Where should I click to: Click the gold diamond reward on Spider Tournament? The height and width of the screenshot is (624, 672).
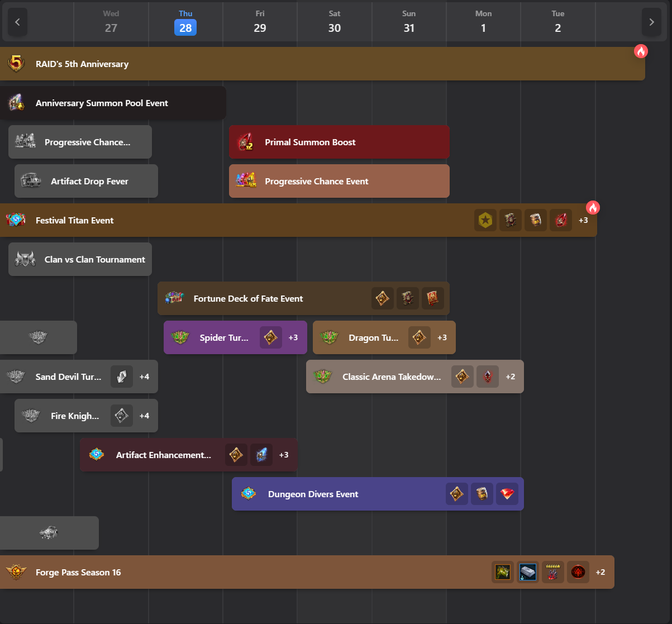(271, 337)
